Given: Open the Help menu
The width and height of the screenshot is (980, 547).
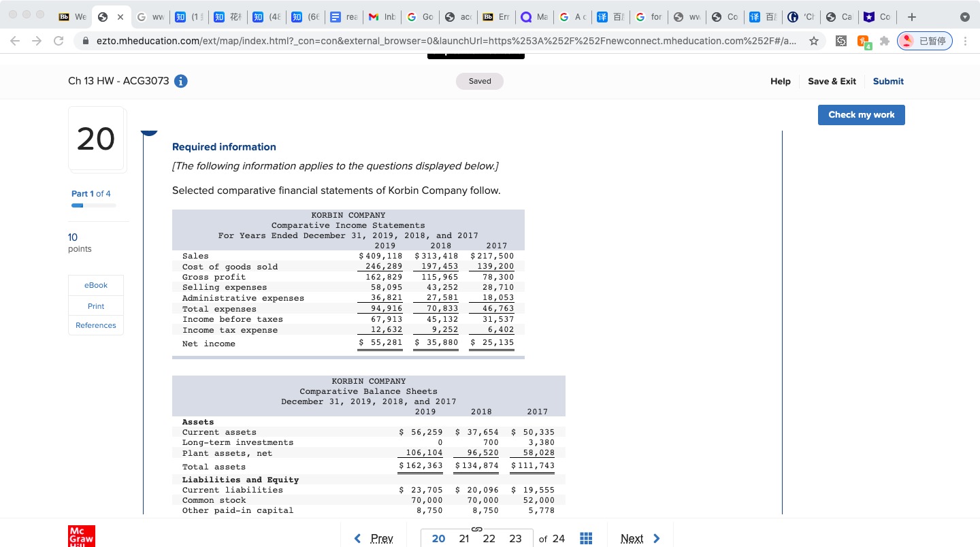Looking at the screenshot, I should [x=780, y=81].
